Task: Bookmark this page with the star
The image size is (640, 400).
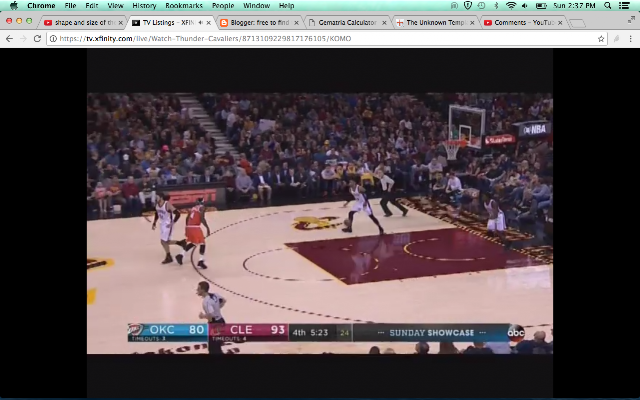Action: coord(601,39)
